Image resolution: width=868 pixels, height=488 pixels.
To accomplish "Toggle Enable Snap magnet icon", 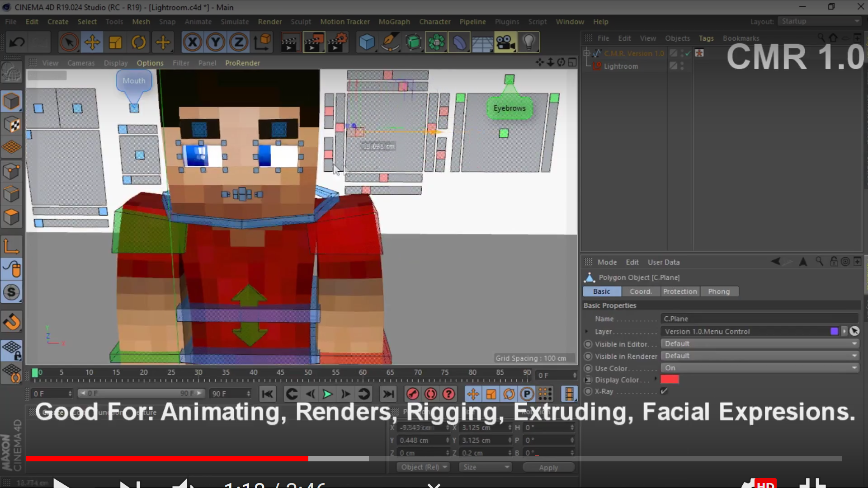I will 11,322.
